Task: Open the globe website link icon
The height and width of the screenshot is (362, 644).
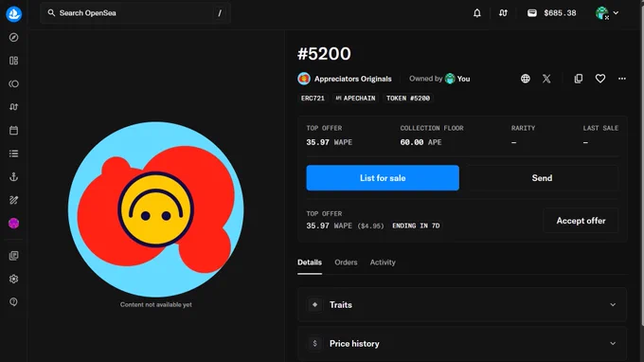Action: 526,79
